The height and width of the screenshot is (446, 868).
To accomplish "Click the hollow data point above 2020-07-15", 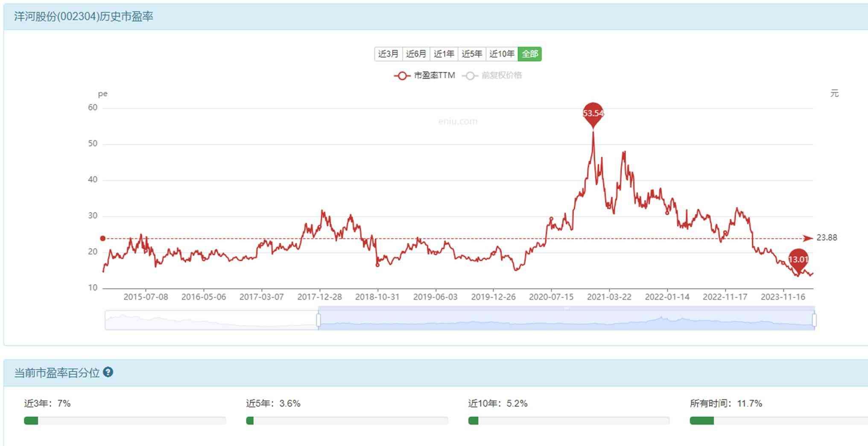I will click(551, 219).
